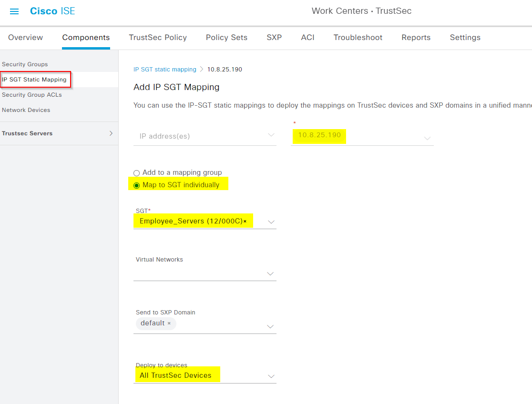
Task: Open the ACI tab
Action: [x=308, y=37]
